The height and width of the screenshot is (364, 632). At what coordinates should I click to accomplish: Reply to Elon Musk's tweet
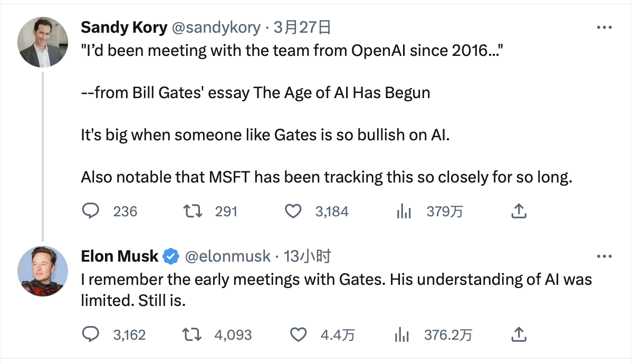pos(91,334)
